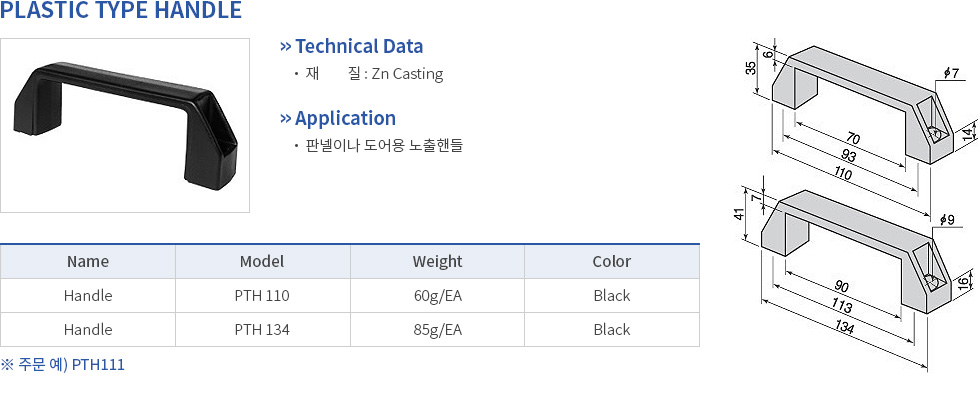Click the Technical Data heading
980x394 pixels.
pyautogui.click(x=359, y=46)
